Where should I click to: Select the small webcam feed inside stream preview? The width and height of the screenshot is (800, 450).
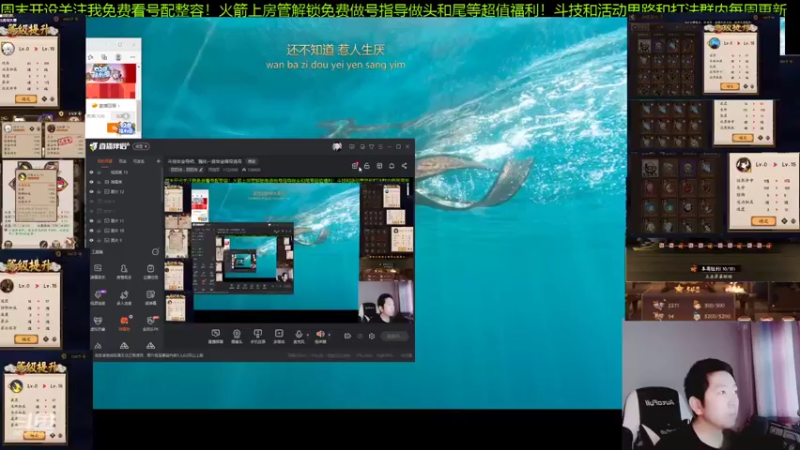pos(386,302)
